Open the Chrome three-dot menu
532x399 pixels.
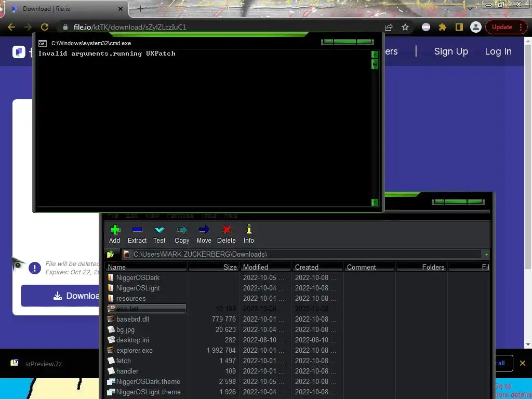[x=521, y=27]
